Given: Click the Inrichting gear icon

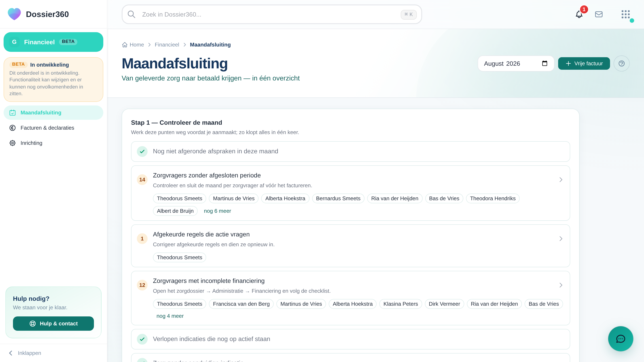Looking at the screenshot, I should [x=13, y=143].
